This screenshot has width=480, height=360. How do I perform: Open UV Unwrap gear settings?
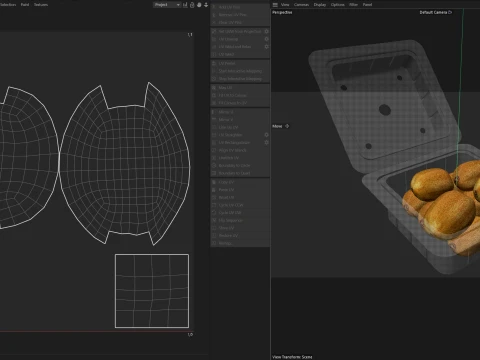[x=266, y=39]
